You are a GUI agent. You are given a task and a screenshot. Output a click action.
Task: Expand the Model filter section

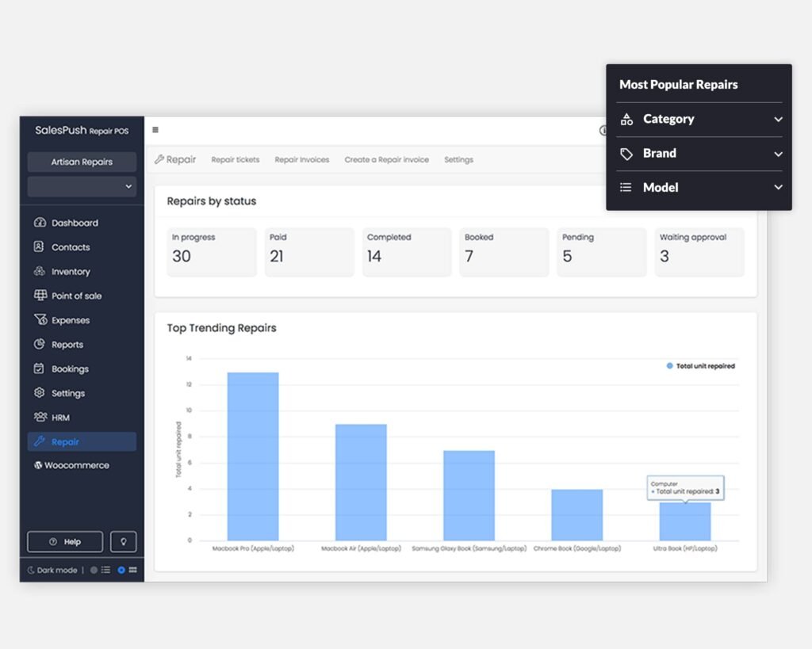[778, 188]
